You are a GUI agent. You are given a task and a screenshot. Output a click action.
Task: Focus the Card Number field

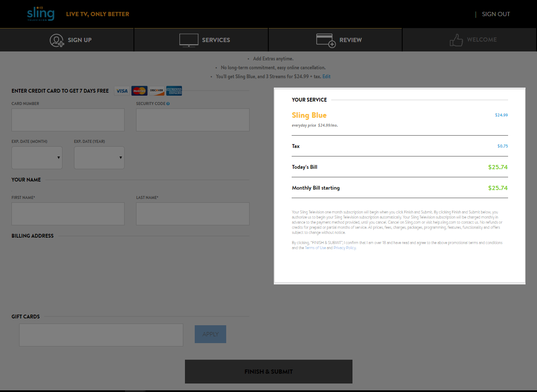(68, 120)
